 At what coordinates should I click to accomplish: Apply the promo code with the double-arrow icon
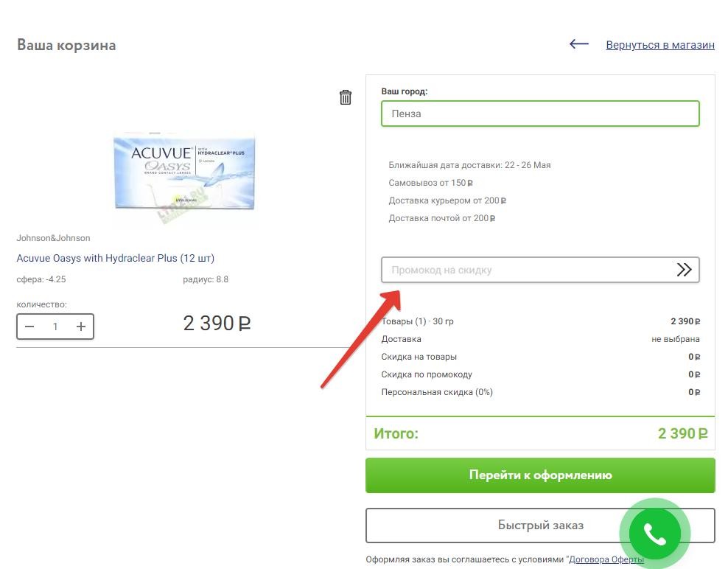coord(684,270)
